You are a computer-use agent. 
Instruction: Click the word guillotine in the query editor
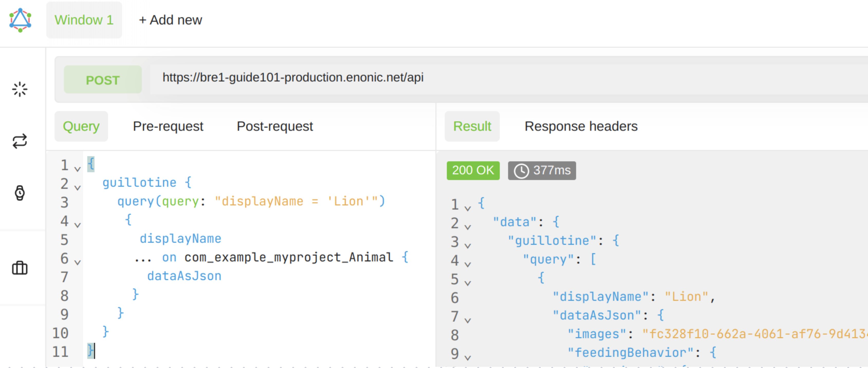(x=140, y=183)
